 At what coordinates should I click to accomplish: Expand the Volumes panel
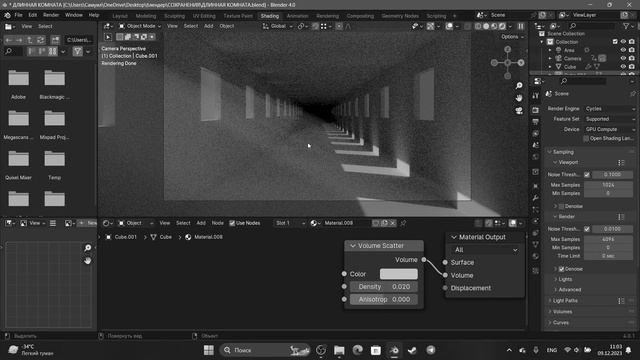point(562,312)
